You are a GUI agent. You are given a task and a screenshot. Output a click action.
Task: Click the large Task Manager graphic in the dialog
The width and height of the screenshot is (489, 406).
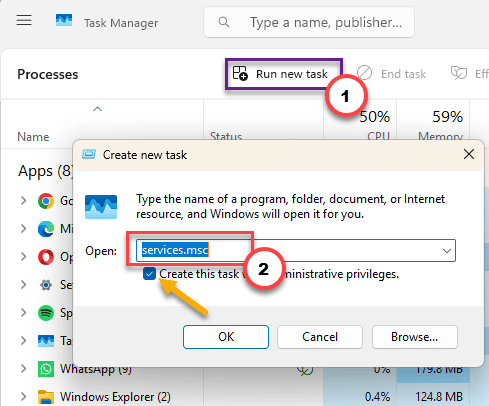[x=101, y=207]
